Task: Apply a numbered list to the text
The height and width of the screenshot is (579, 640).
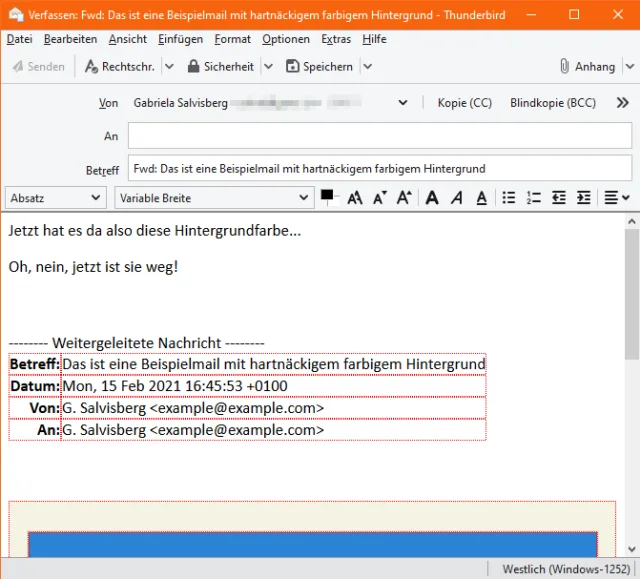Action: click(534, 198)
